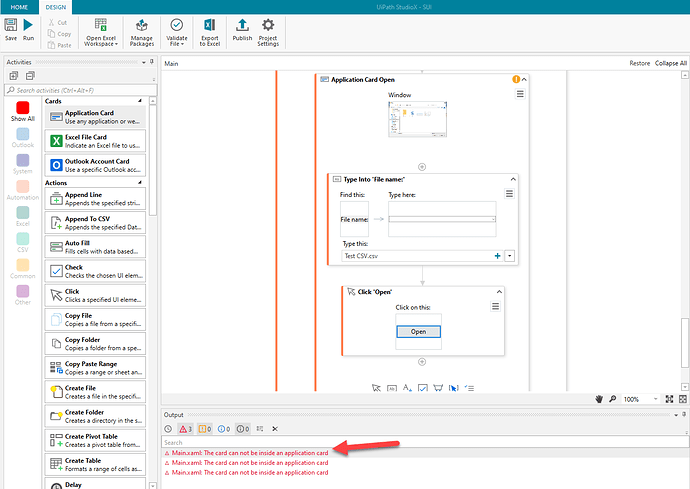
Task: Collapse the Cards section
Action: pos(140,101)
